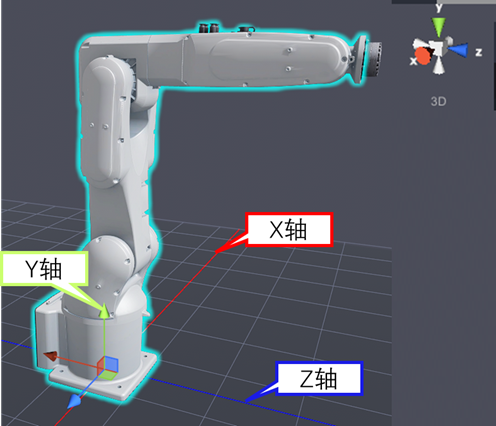Screen dimensions: 496x426
Task: Click the Z轴 annotation label
Action: pyautogui.click(x=319, y=378)
